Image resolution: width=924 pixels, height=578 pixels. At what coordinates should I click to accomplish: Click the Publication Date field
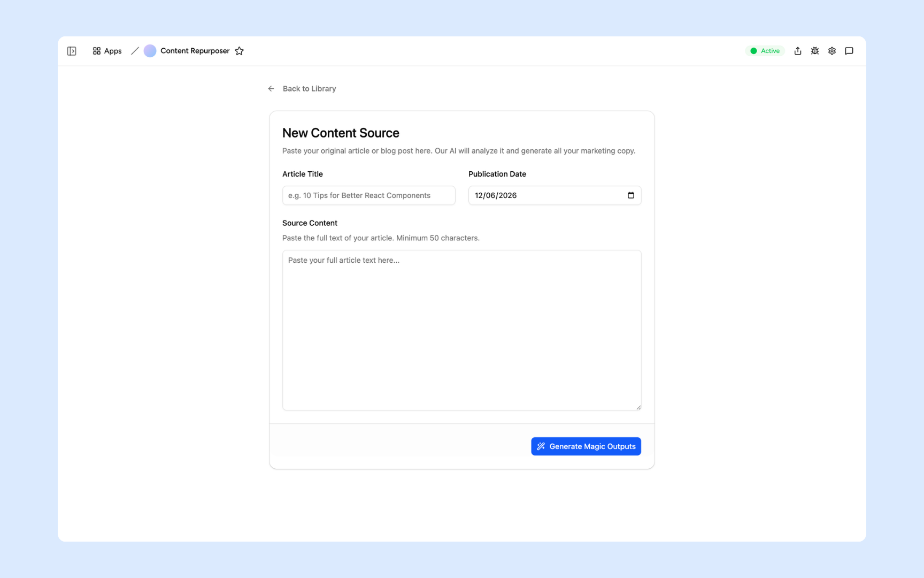(555, 195)
